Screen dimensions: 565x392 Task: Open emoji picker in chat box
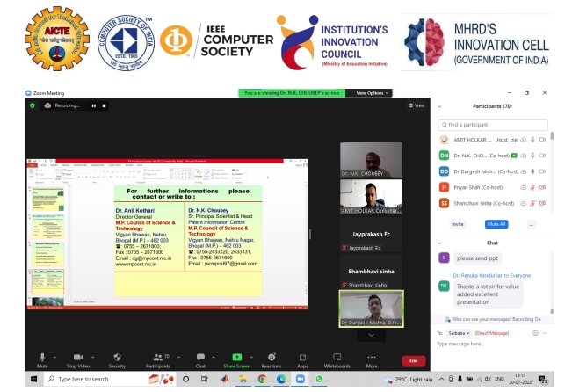pyautogui.click(x=535, y=333)
